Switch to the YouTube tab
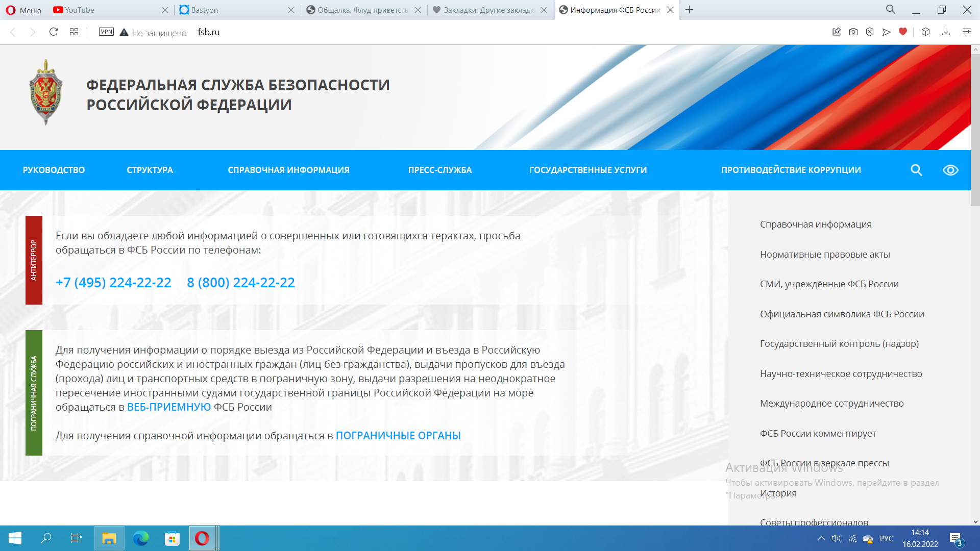The width and height of the screenshot is (980, 551). (110, 10)
